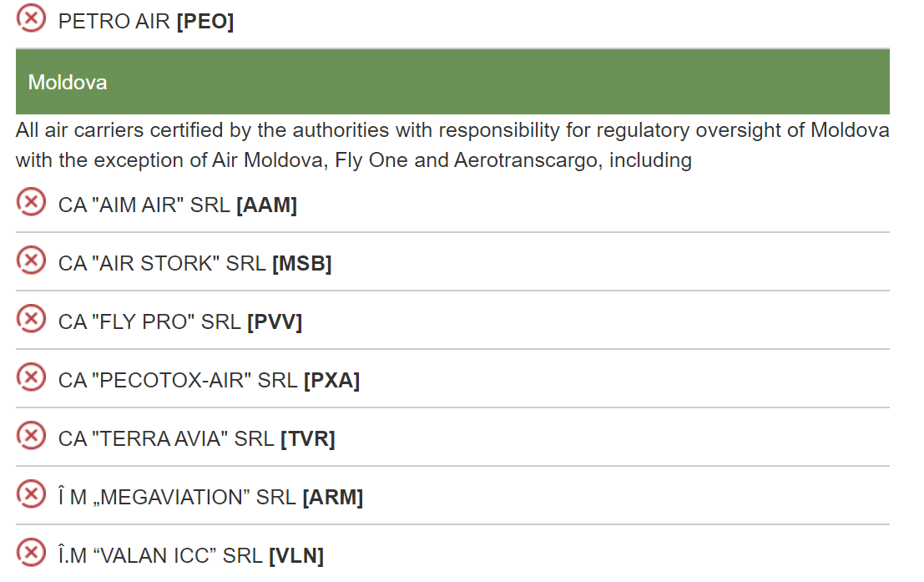Click the CA "PECOTOX-AIR" SRL [PXA] text
924x582 pixels.
(209, 381)
